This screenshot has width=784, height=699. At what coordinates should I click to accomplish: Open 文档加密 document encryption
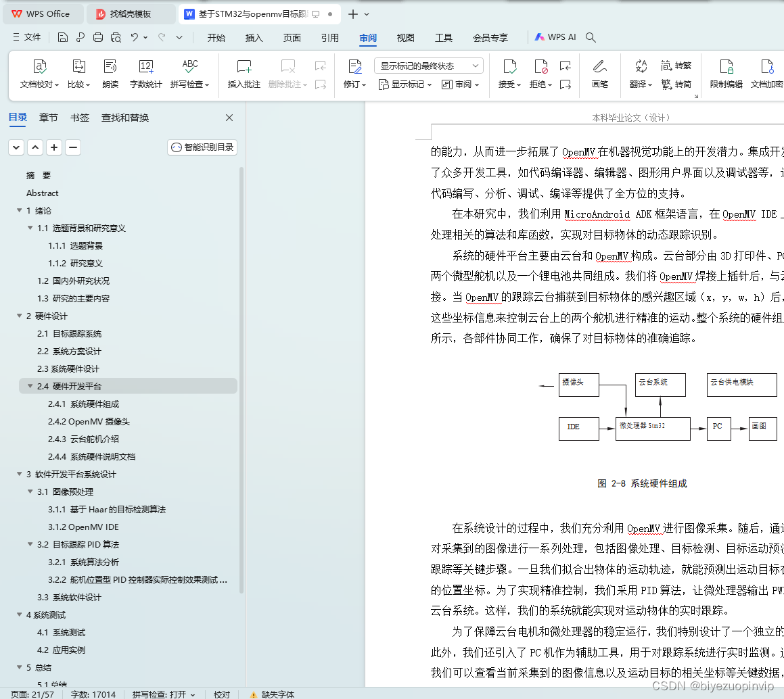(767, 74)
